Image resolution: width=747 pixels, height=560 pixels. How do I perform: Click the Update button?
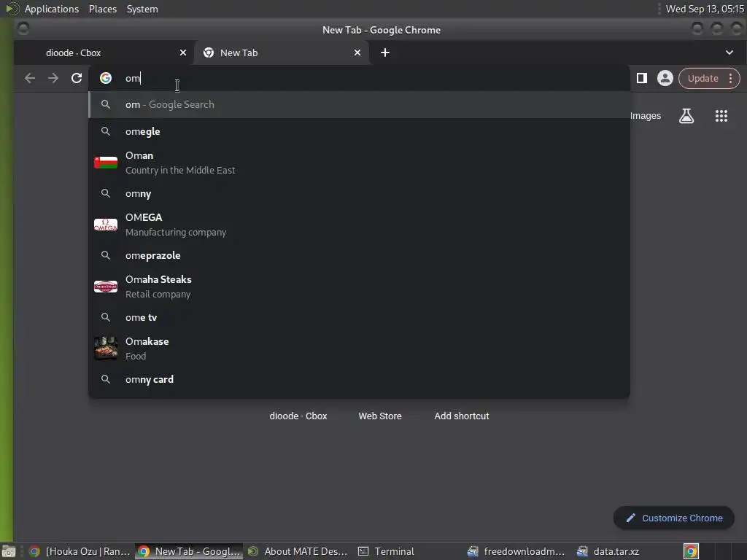click(x=703, y=79)
